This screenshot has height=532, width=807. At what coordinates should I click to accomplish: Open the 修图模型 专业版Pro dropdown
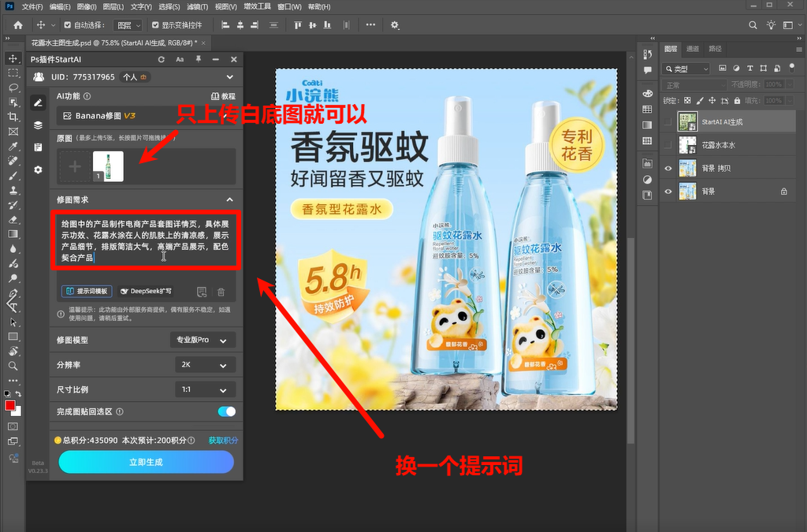pyautogui.click(x=201, y=340)
